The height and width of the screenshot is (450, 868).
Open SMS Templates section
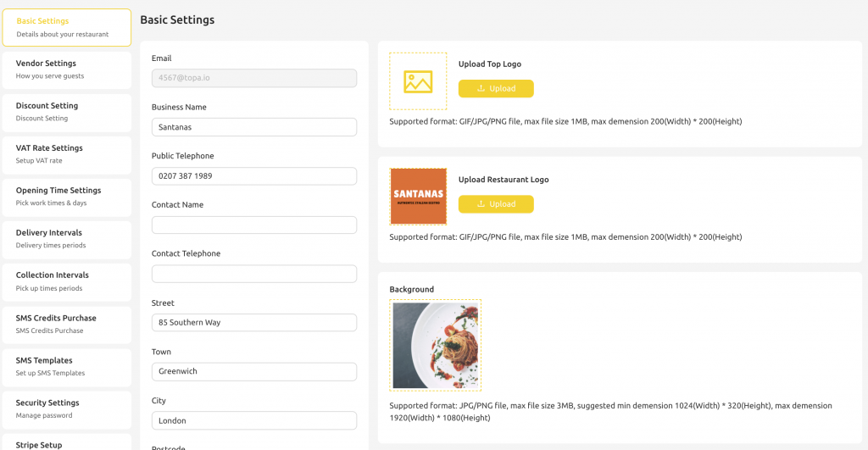(66, 367)
